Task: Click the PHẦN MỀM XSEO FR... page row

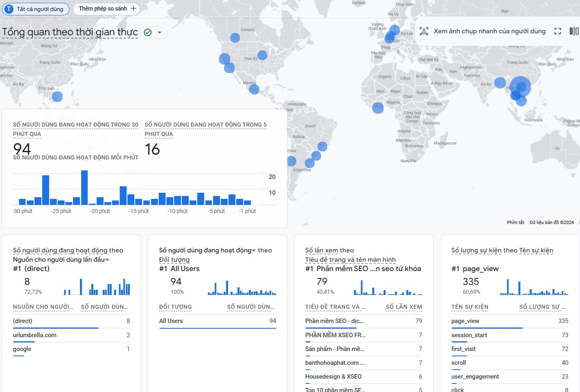Action: (364, 335)
